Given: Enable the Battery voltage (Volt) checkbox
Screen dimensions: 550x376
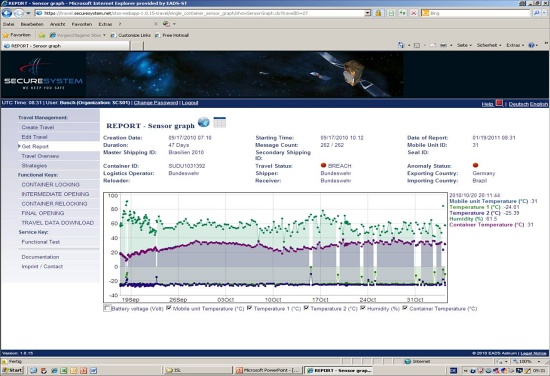Looking at the screenshot, I should pos(107,308).
